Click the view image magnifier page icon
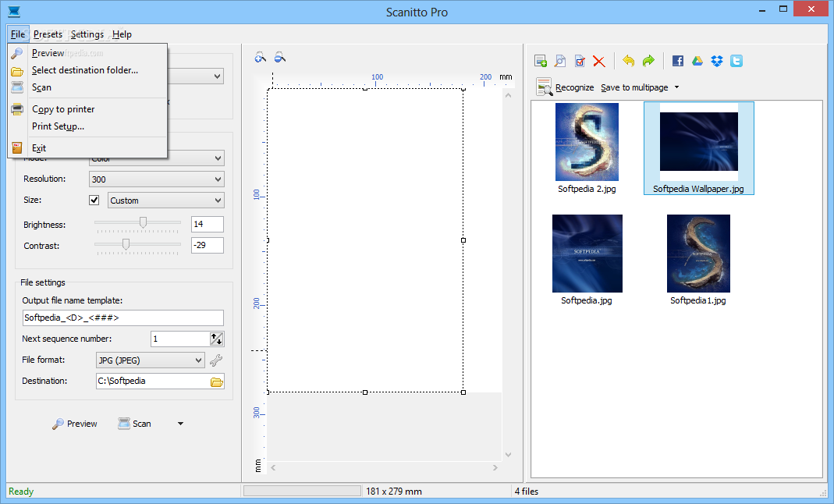The width and height of the screenshot is (834, 504). [560, 61]
